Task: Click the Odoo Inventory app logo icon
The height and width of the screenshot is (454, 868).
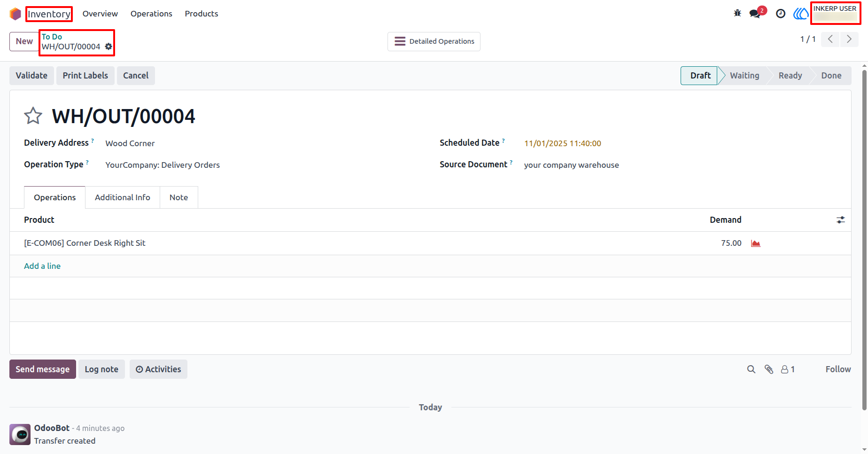Action: point(15,14)
